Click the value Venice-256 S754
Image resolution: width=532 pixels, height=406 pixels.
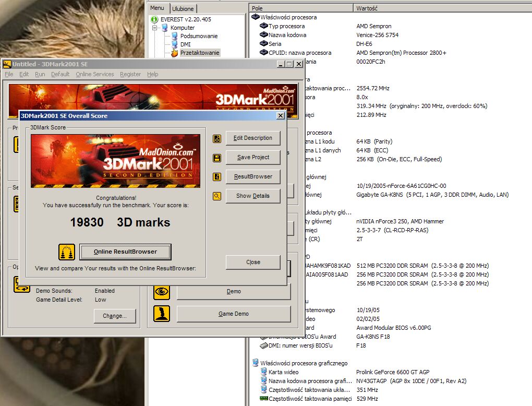click(377, 35)
